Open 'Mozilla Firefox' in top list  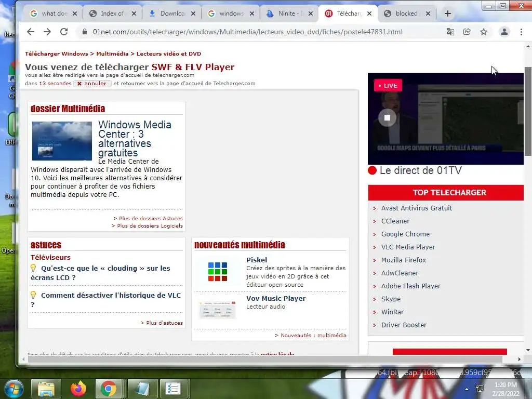pos(403,260)
